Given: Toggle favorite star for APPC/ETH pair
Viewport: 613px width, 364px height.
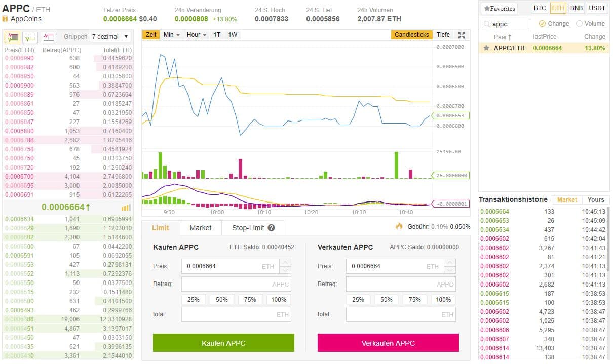Looking at the screenshot, I should [x=486, y=48].
